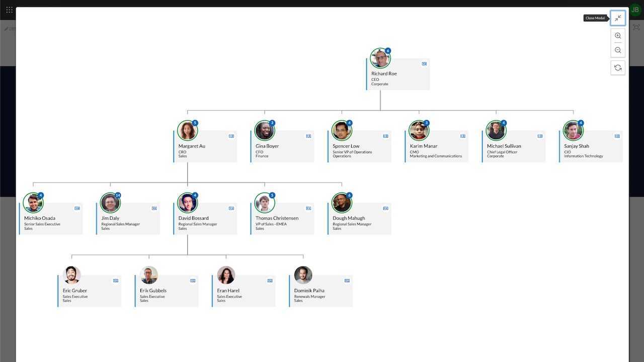Expand Sanjay Shah's 4 reports badge
The height and width of the screenshot is (362, 644).
coord(581,123)
